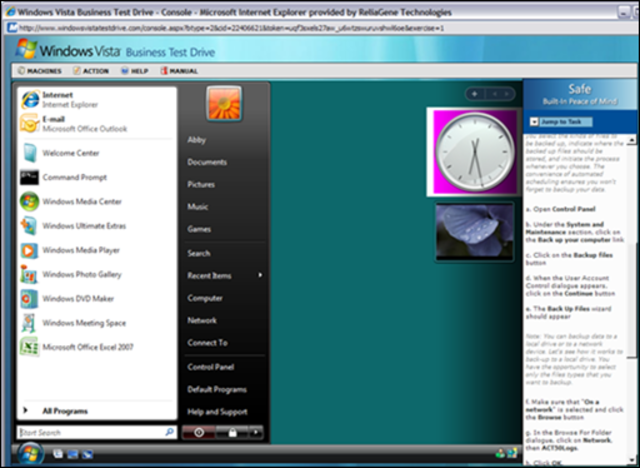Click the browser address bar URL

pyautogui.click(x=231, y=28)
